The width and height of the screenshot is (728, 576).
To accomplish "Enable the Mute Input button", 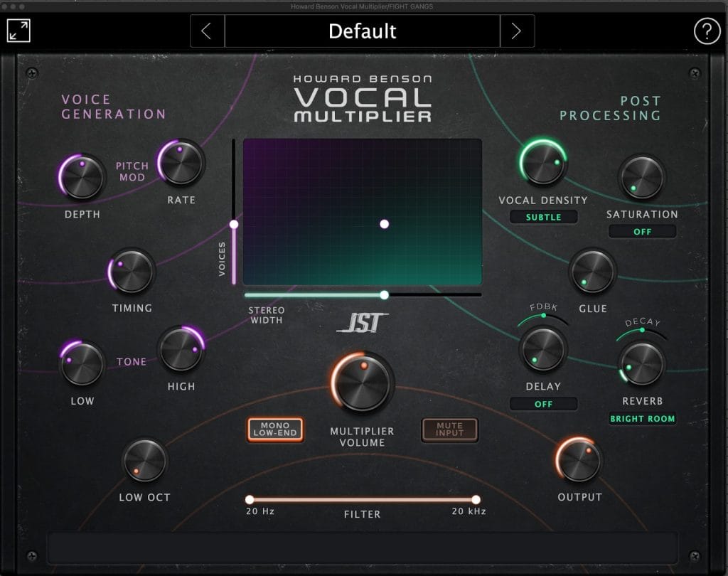I will point(449,430).
